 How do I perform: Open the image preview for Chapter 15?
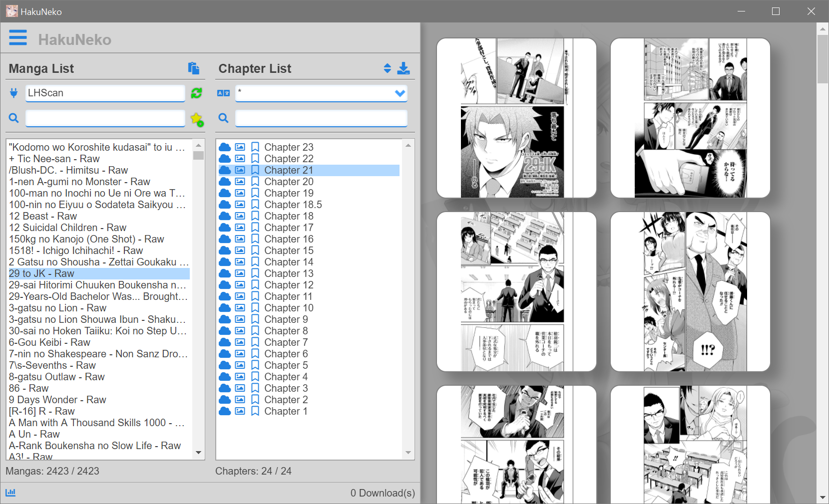pos(240,250)
